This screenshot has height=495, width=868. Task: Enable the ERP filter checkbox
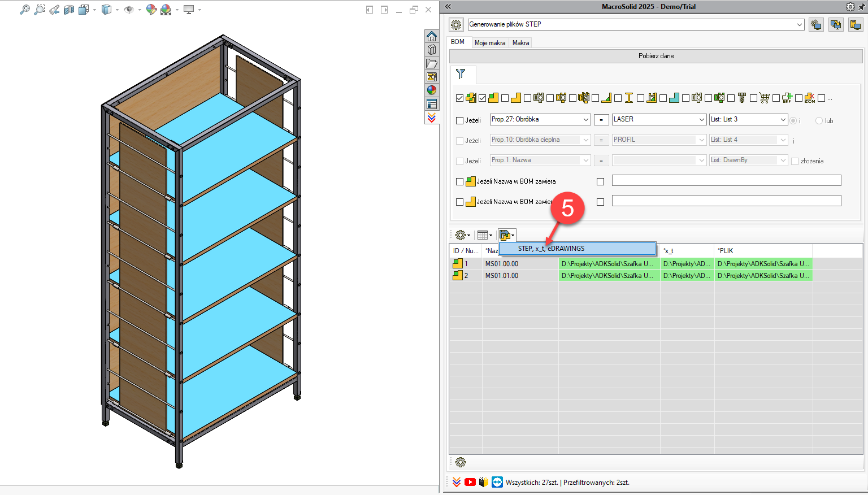click(776, 98)
